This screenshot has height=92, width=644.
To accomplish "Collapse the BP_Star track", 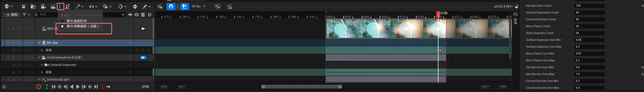I will 39,43.
